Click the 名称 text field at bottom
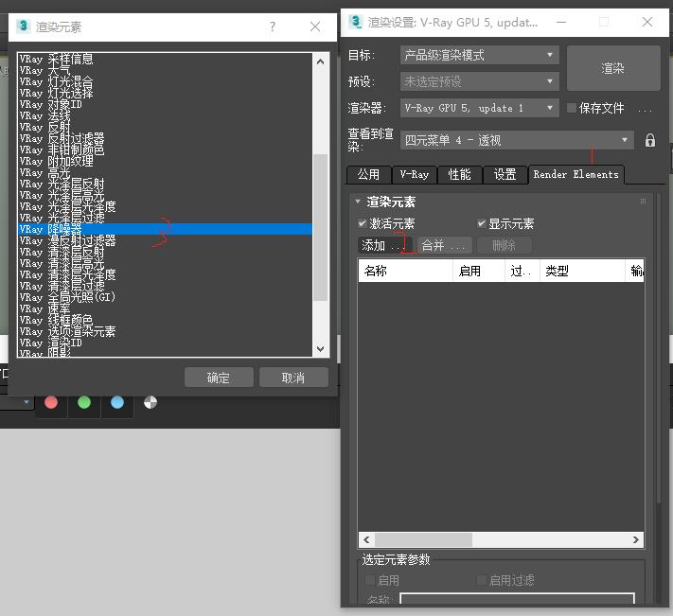Image resolution: width=673 pixels, height=616 pixels. click(x=517, y=598)
